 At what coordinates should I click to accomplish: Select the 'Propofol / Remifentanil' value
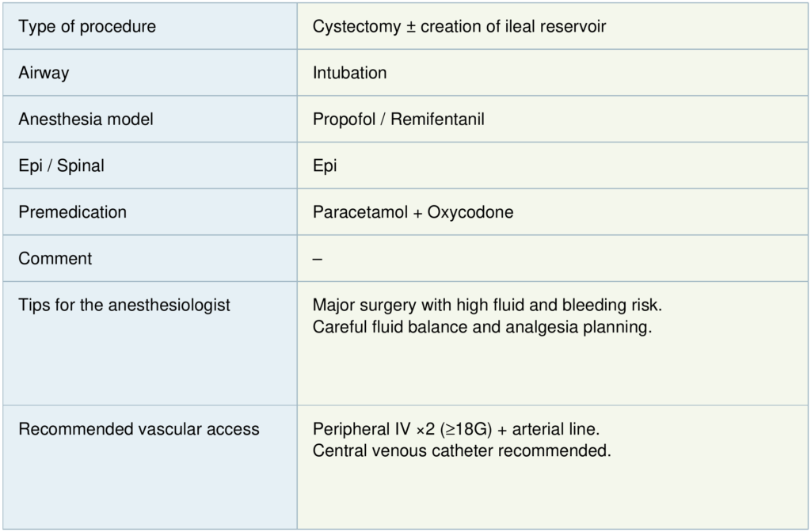point(398,120)
